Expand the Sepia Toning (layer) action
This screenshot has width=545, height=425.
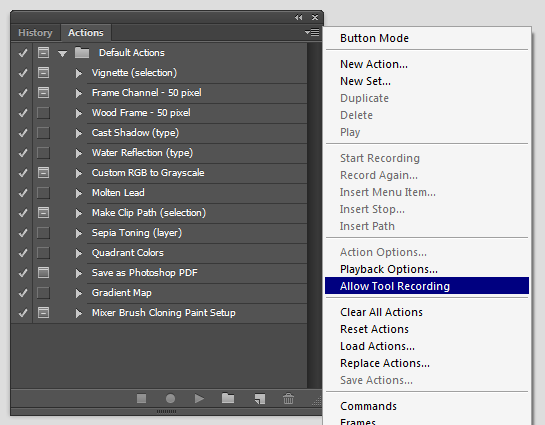(79, 233)
